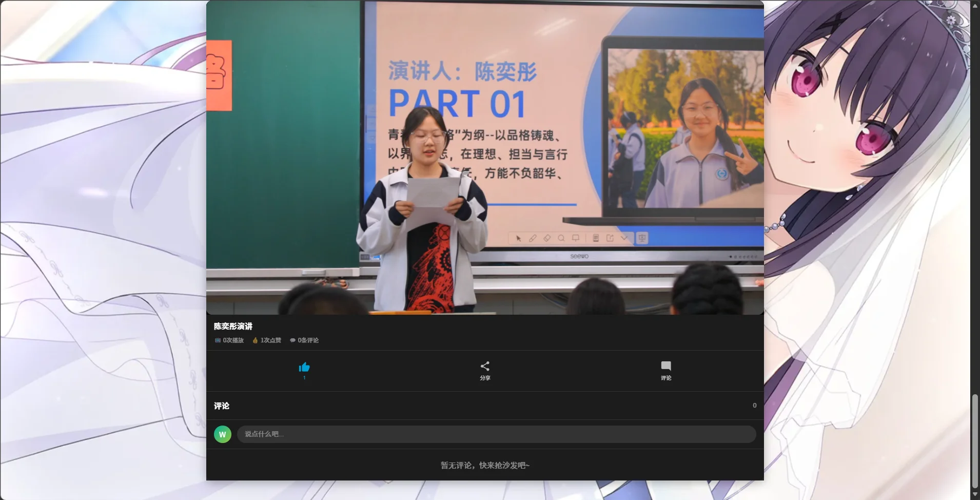Click the 暂无评论，快来抢沙发吧~ placeholder text
980x500 pixels.
pyautogui.click(x=485, y=465)
